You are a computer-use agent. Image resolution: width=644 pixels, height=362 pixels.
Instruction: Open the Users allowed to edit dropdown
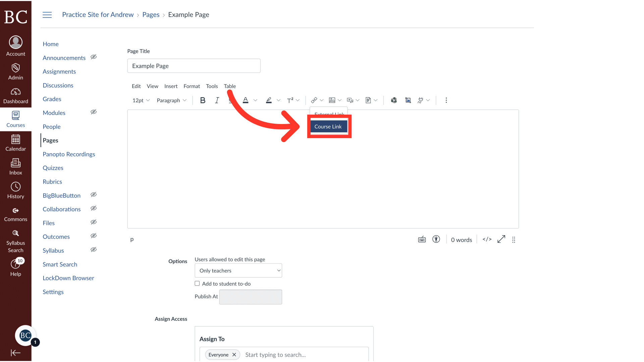point(238,270)
